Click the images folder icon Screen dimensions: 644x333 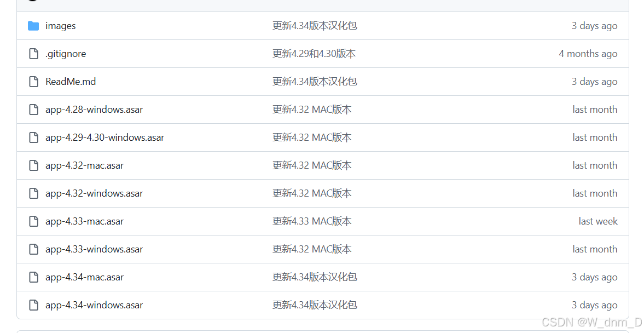(x=33, y=26)
